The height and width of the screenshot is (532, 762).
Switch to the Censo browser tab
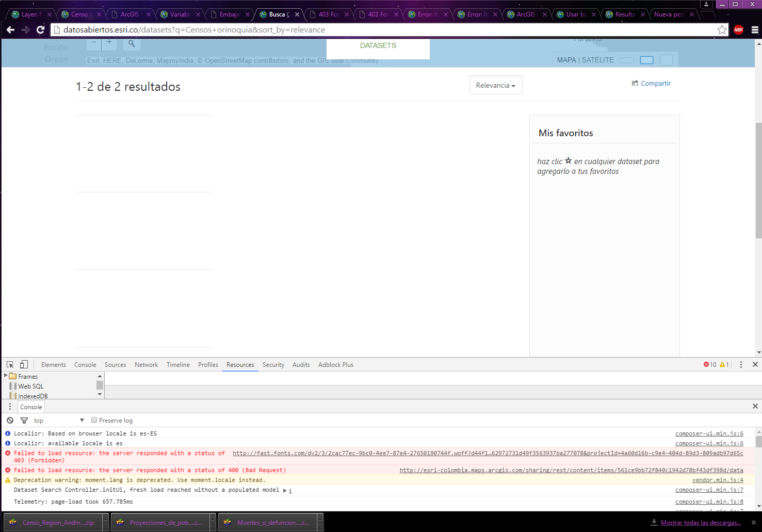point(79,14)
